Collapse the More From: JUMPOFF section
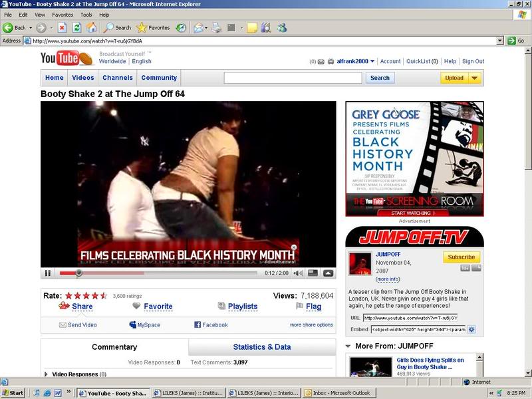 [348, 346]
